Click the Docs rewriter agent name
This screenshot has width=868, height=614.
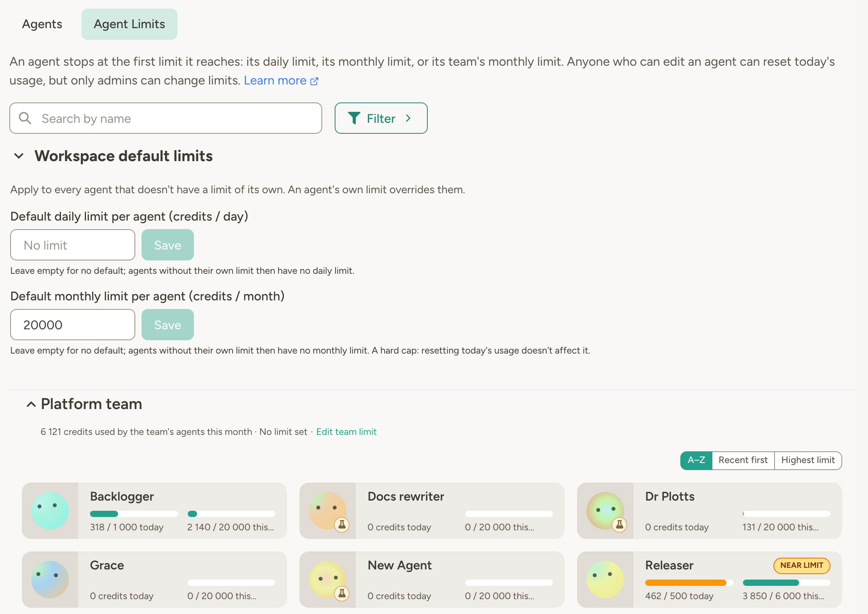click(x=406, y=497)
